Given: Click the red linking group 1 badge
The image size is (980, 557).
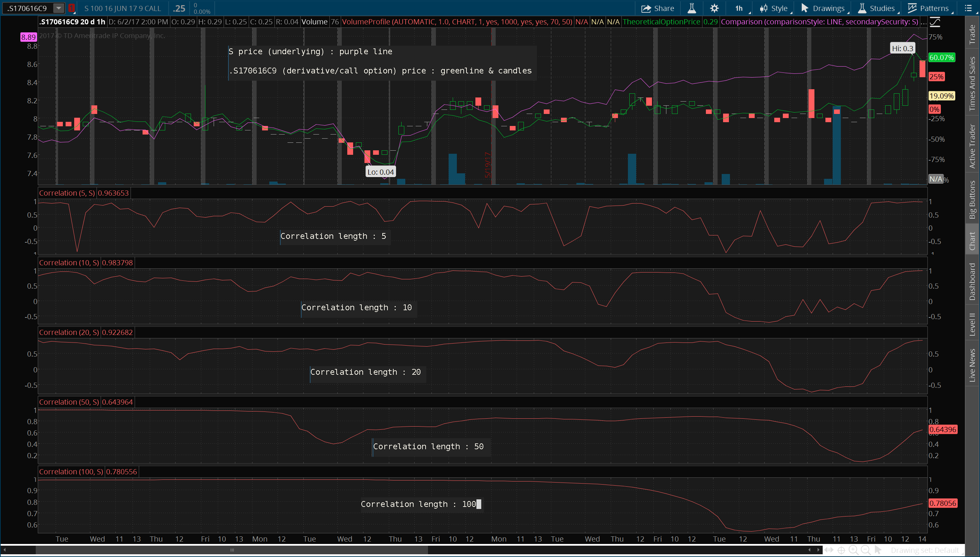Looking at the screenshot, I should click(71, 8).
